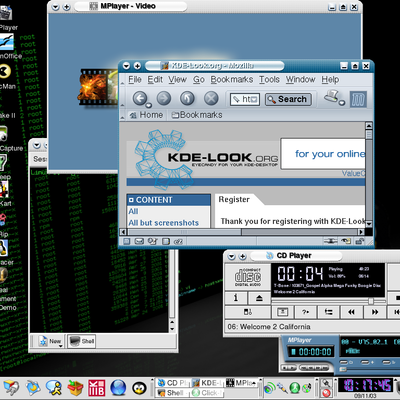Click the online/offline connection icon in Mozilla

(330, 241)
